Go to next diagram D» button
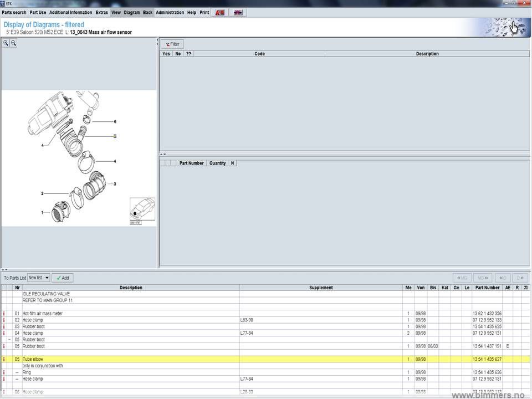The image size is (532, 399). pos(520,278)
